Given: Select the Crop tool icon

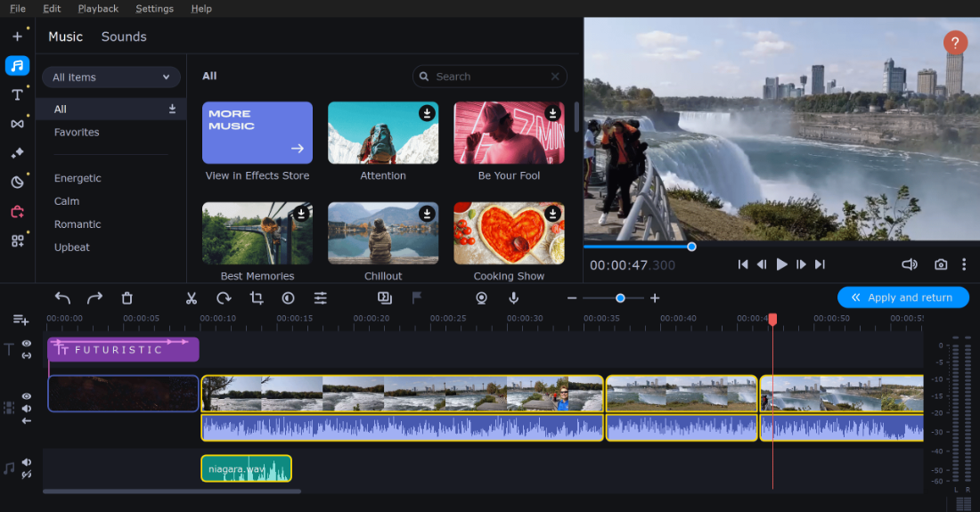Looking at the screenshot, I should (257, 298).
